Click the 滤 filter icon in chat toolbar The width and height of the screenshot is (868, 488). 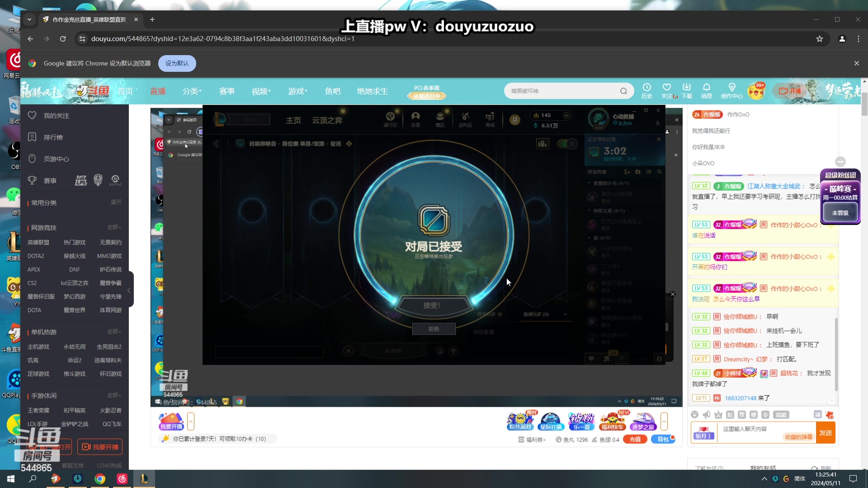pos(817,414)
